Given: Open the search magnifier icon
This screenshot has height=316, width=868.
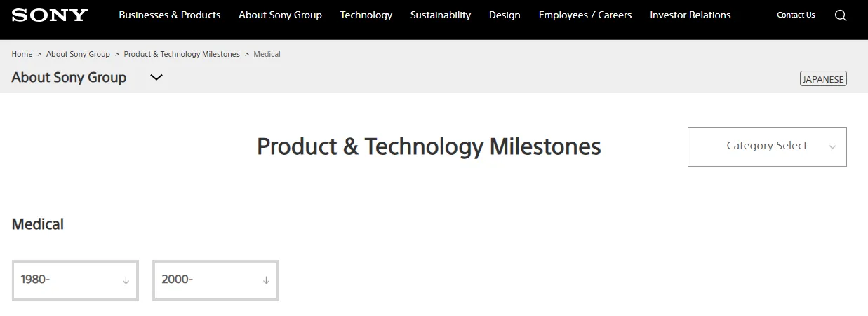Looking at the screenshot, I should [841, 15].
